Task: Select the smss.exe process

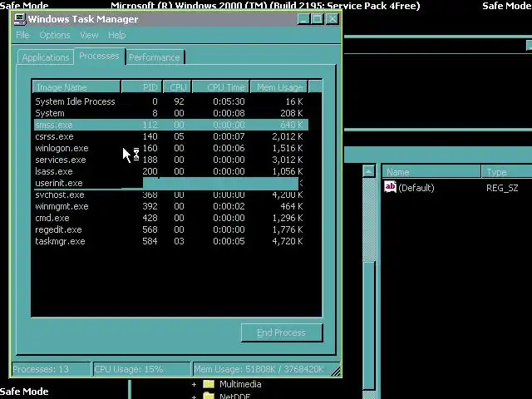Action: 170,125
